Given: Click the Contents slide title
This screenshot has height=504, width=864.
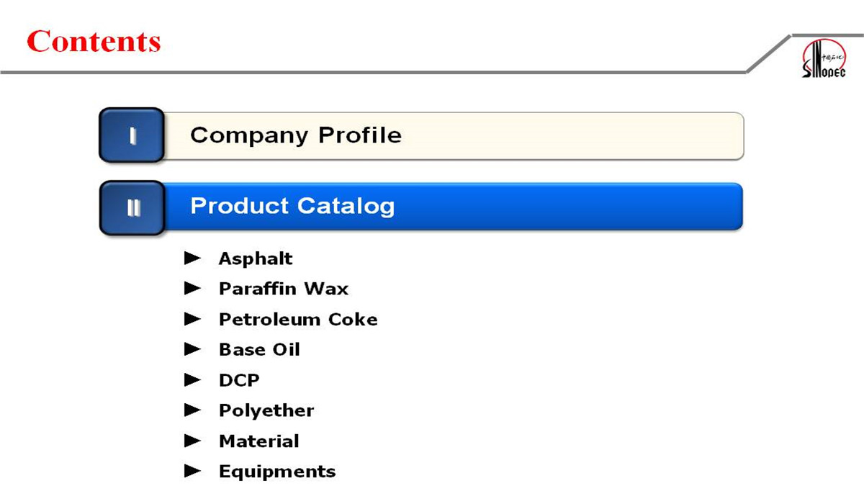Looking at the screenshot, I should [94, 41].
